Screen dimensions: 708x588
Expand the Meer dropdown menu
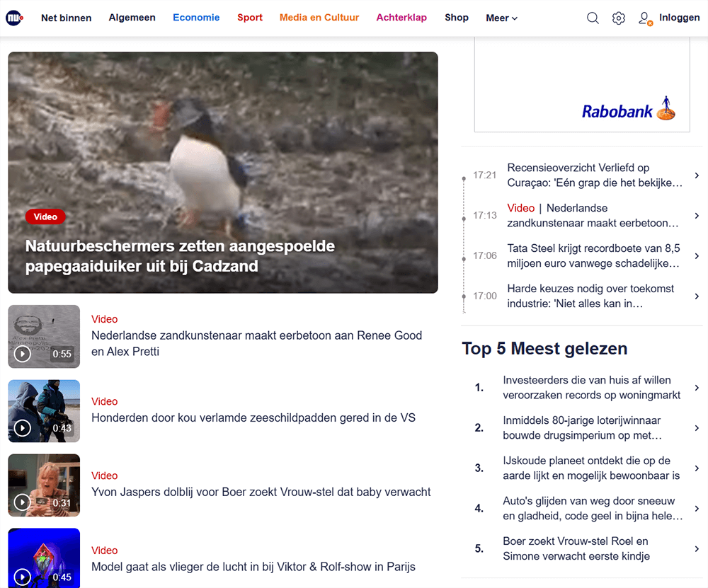[x=501, y=18]
